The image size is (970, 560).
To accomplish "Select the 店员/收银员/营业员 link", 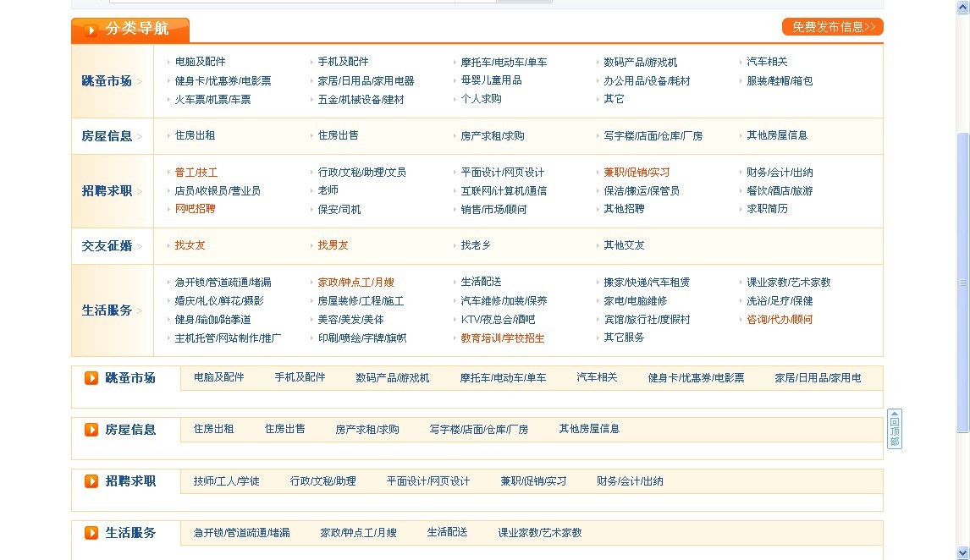I will pyautogui.click(x=218, y=191).
